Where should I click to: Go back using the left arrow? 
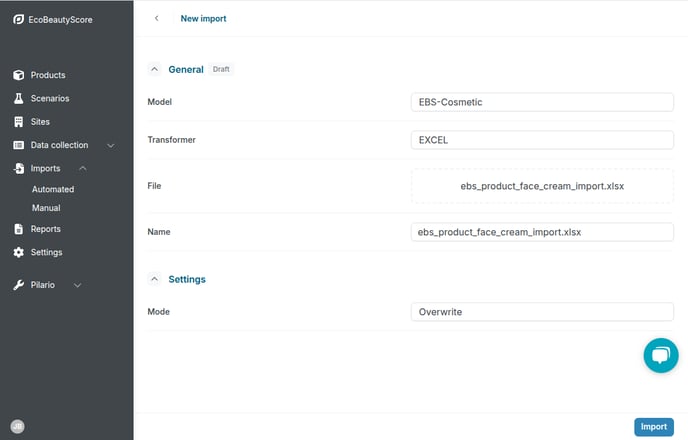pos(157,18)
